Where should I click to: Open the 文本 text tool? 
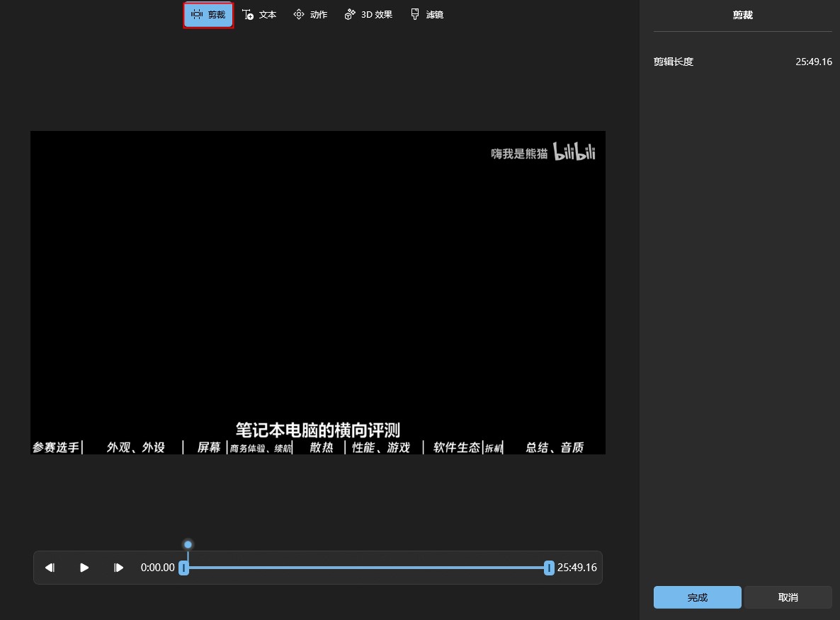click(x=259, y=15)
